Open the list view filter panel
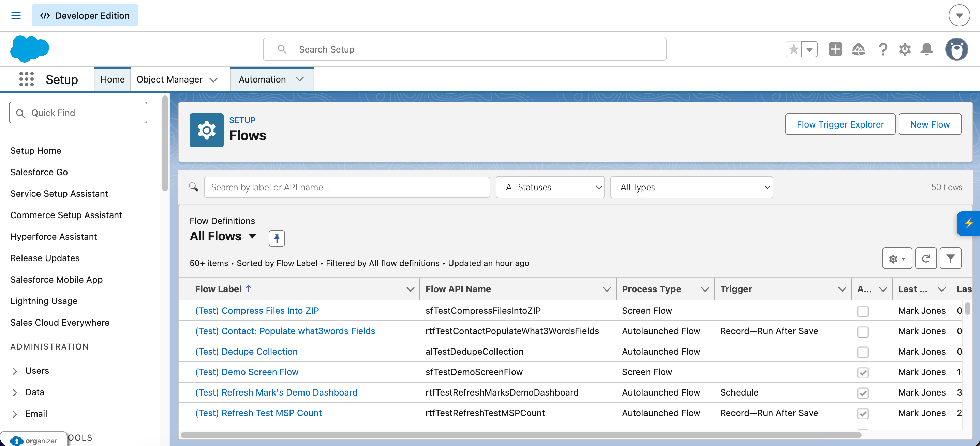 951,258
